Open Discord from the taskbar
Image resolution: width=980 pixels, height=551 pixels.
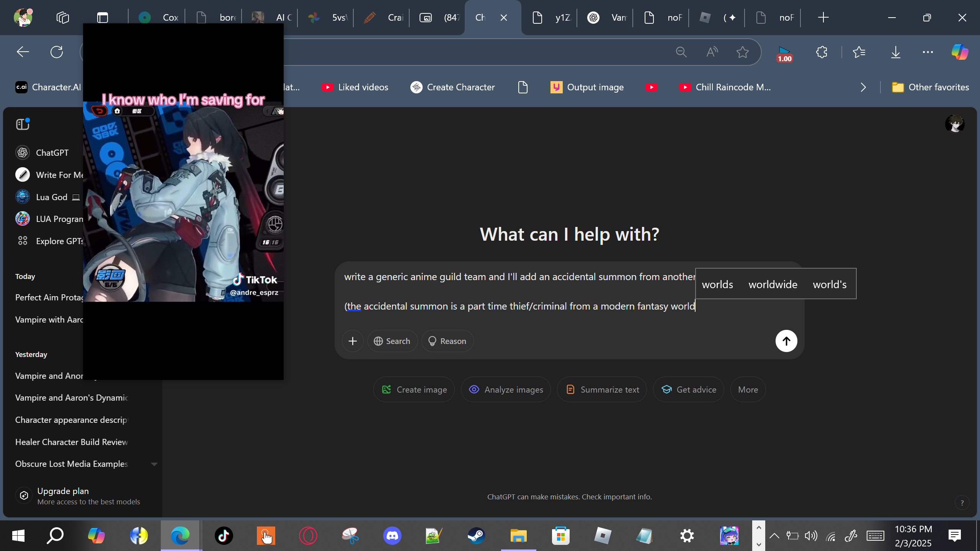pos(392,536)
